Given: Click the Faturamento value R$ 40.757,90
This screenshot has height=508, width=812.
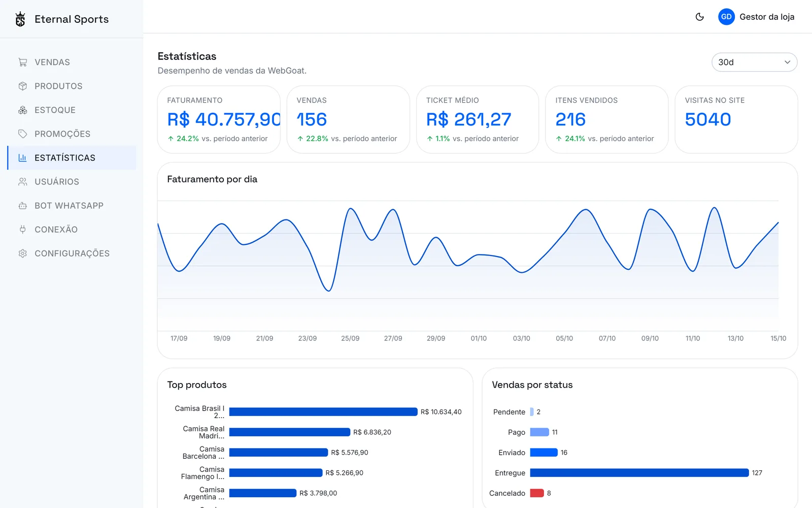Looking at the screenshot, I should click(224, 119).
